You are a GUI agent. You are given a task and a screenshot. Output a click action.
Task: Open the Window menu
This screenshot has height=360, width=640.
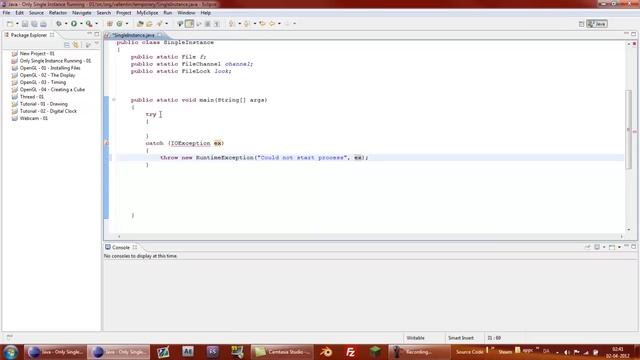(186, 13)
